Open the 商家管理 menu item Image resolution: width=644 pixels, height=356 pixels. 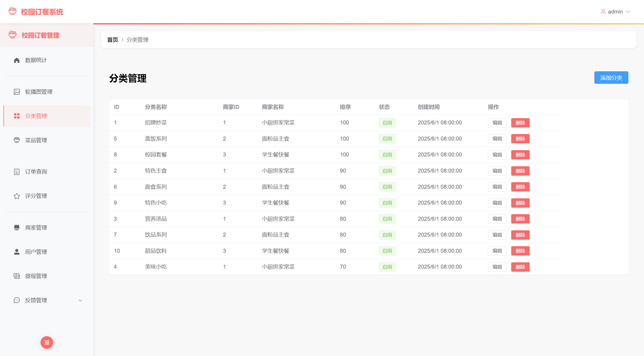36,228
